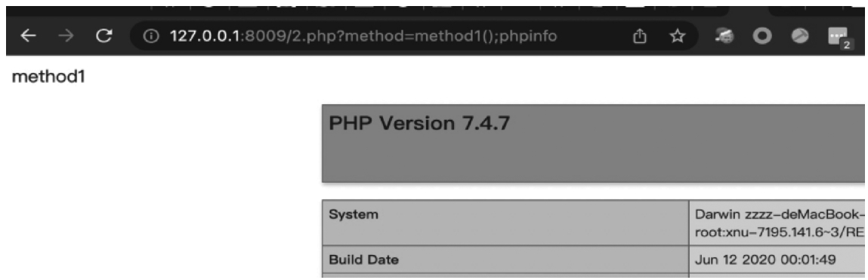
Task: Select the Build Date row label
Action: tap(363, 260)
